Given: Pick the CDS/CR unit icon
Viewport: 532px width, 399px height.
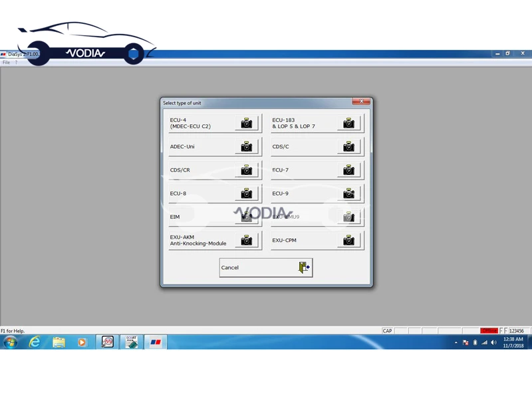Looking at the screenshot, I should [x=246, y=170].
